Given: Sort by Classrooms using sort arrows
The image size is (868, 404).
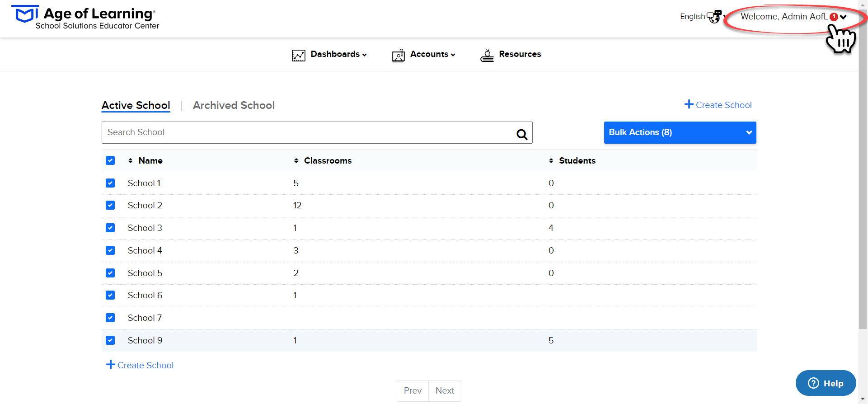Looking at the screenshot, I should click(296, 161).
